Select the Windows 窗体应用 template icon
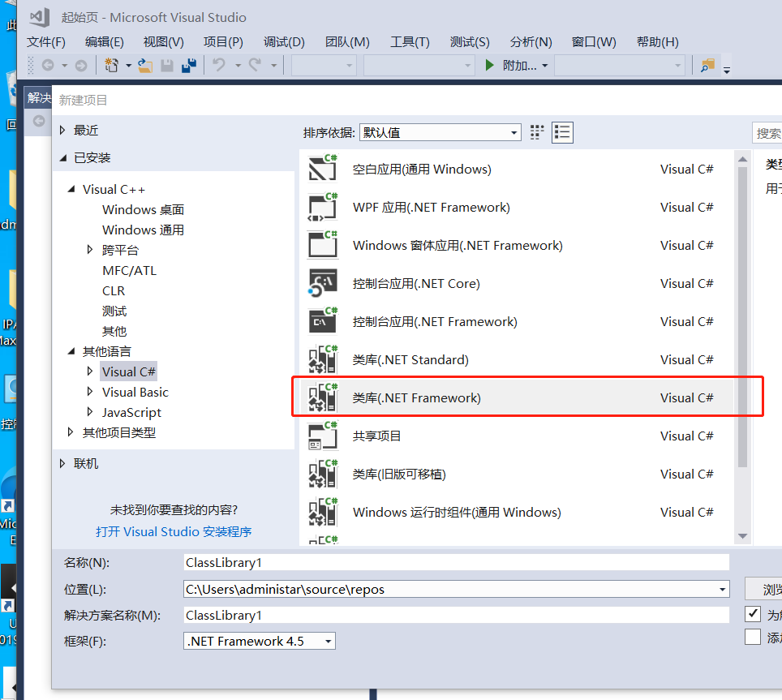 (x=322, y=245)
